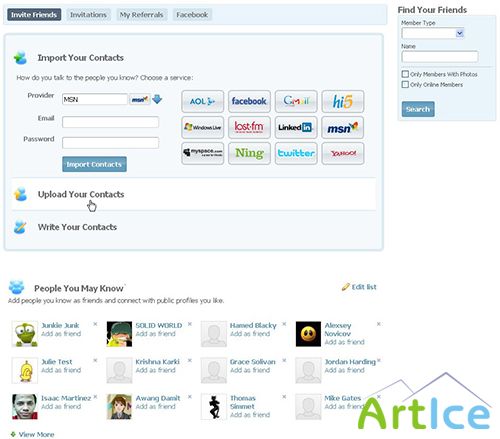The height and width of the screenshot is (439, 500).
Task: Open Thomas Simmet's silhouette avatar
Action: tap(214, 407)
